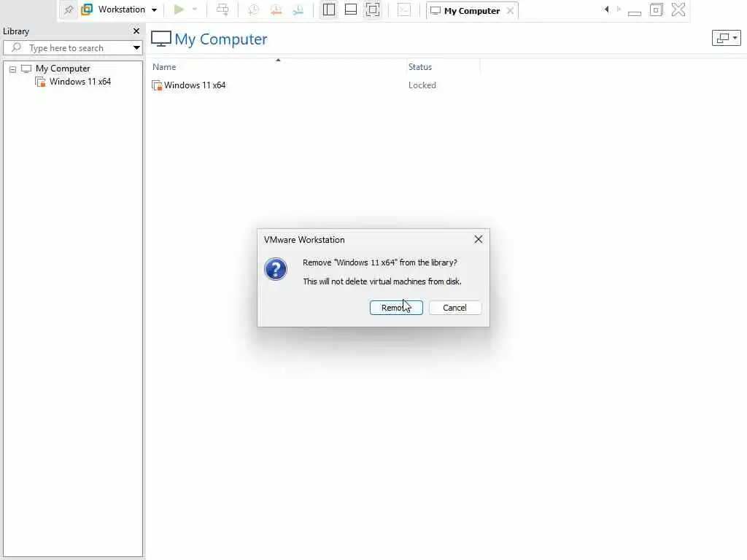Sort by the Status column header
The image size is (747, 560).
419,66
